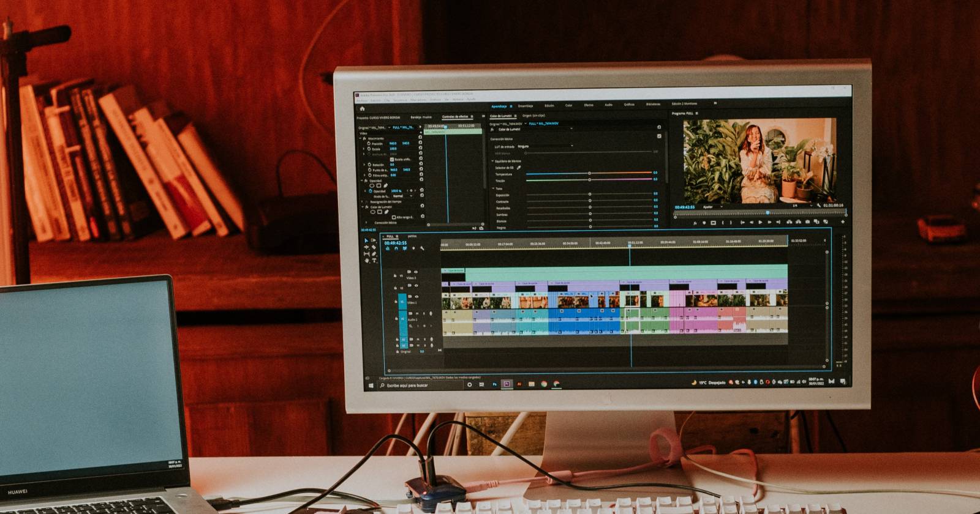Image resolution: width=980 pixels, height=514 pixels.
Task: Select the Selection arrow tool
Action: coord(367,240)
